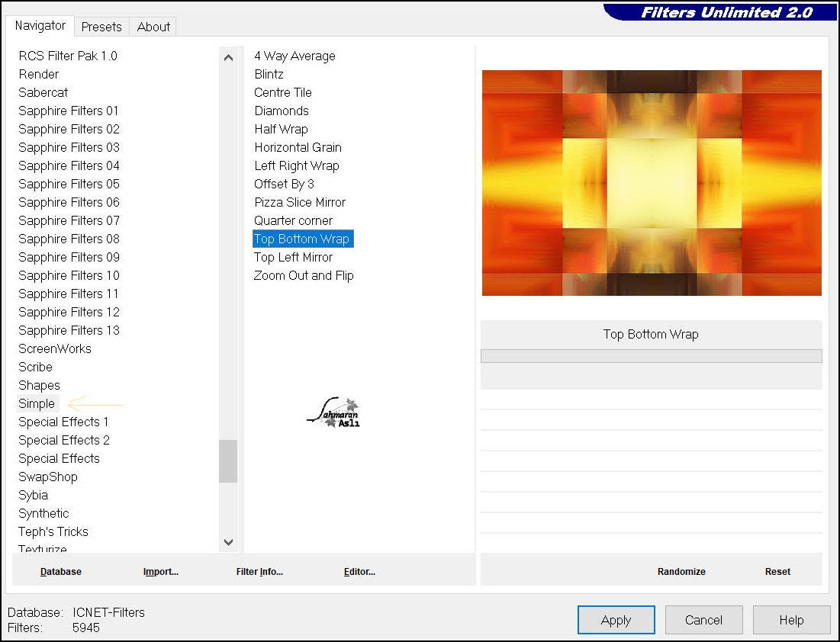This screenshot has width=840, height=642.
Task: Open the About tab
Action: coord(153,27)
